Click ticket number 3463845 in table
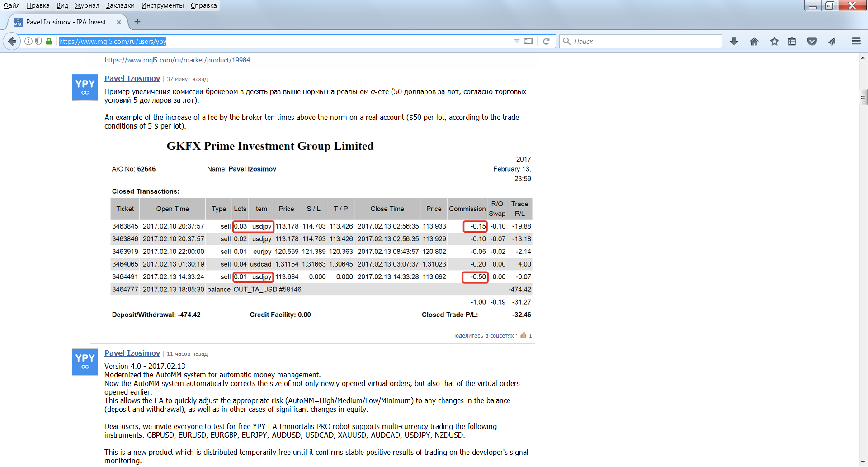Image resolution: width=868 pixels, height=467 pixels. [125, 226]
